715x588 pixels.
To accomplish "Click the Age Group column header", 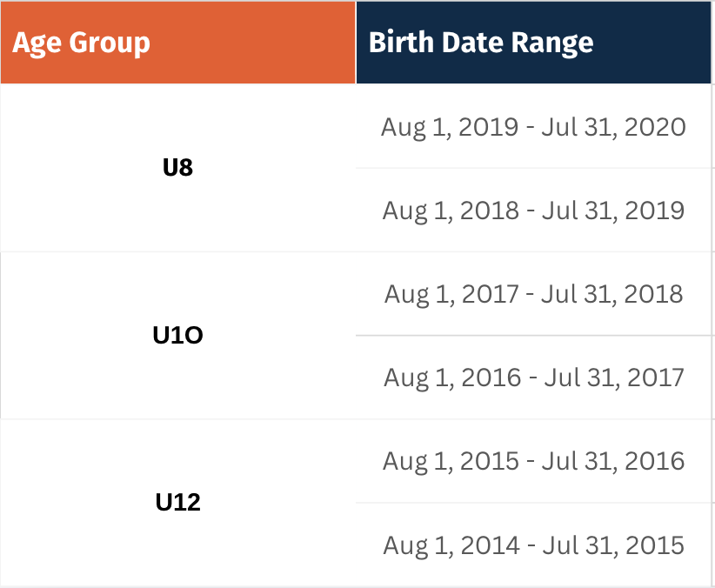I will [x=177, y=43].
